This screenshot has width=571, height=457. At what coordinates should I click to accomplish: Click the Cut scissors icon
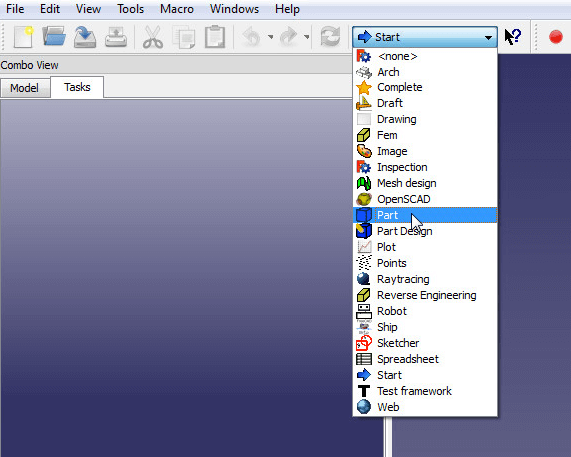(153, 37)
